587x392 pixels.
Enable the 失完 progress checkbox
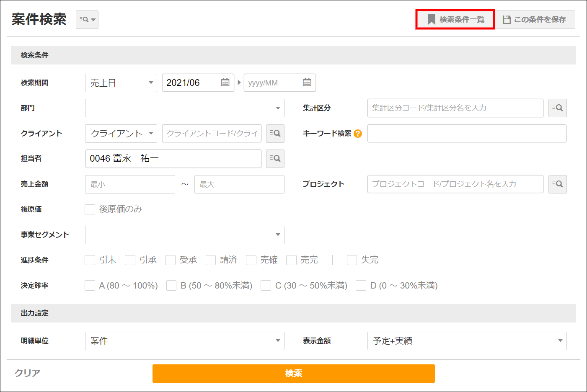pos(352,260)
